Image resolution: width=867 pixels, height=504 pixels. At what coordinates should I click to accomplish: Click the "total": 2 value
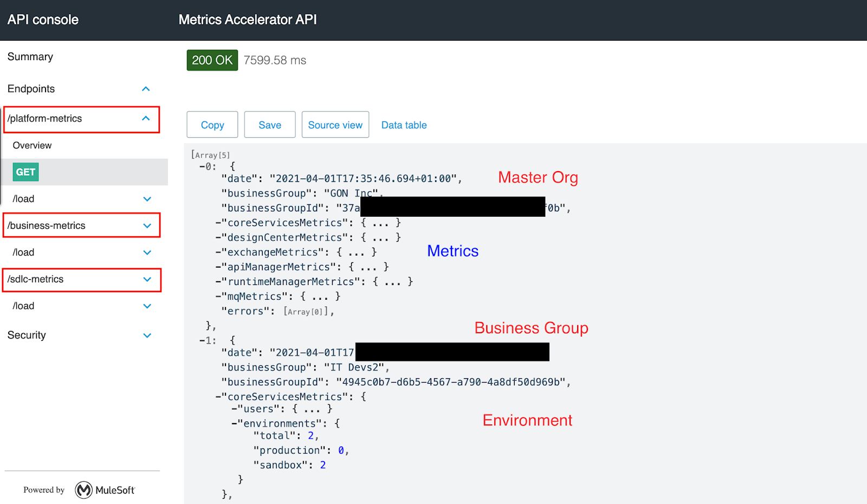pyautogui.click(x=310, y=436)
